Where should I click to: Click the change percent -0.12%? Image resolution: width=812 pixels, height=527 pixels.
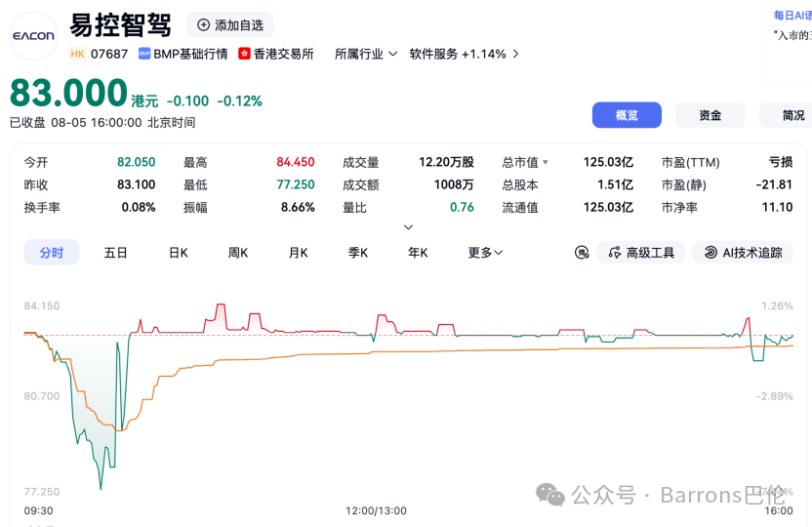[x=239, y=101]
